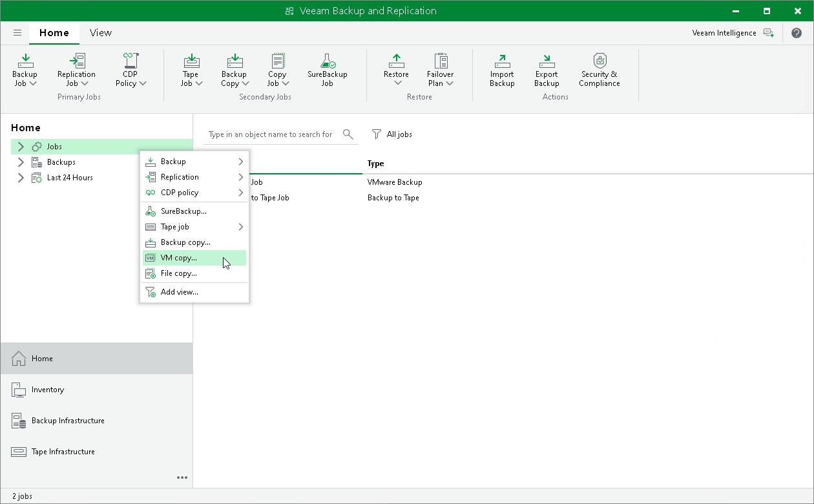
Task: Select the Backup to Tape row
Action: [x=504, y=198]
